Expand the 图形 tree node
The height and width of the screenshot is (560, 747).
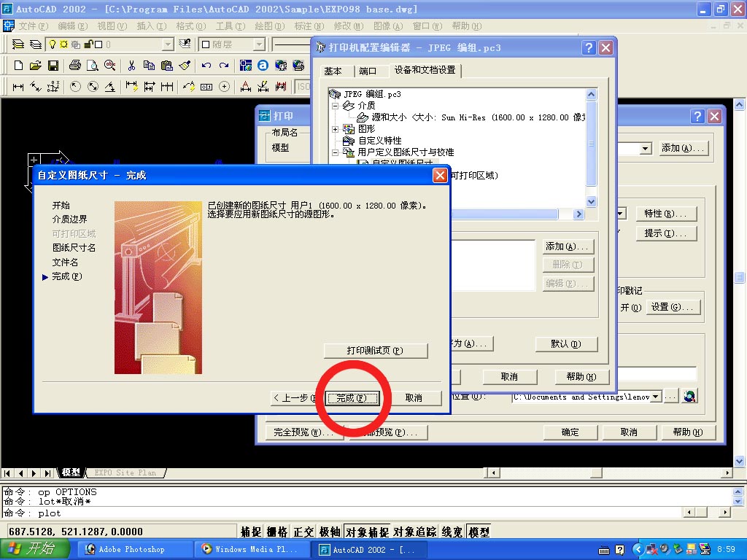tap(336, 129)
